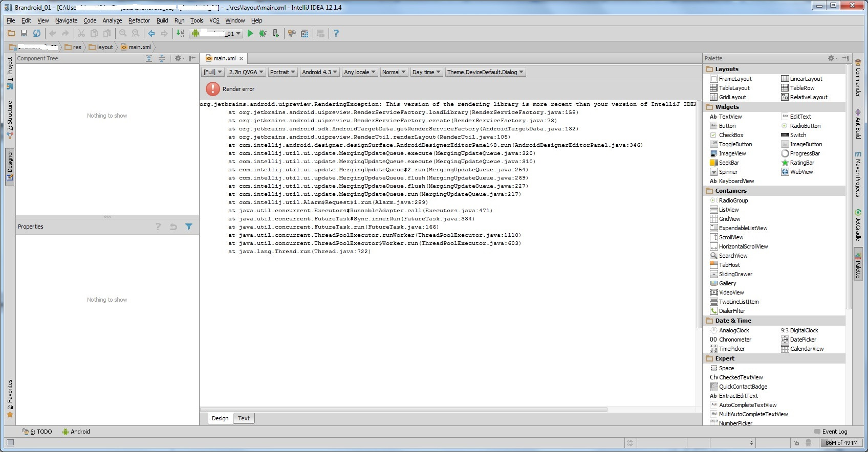Toggle the Favorites tool window tab

[10, 398]
